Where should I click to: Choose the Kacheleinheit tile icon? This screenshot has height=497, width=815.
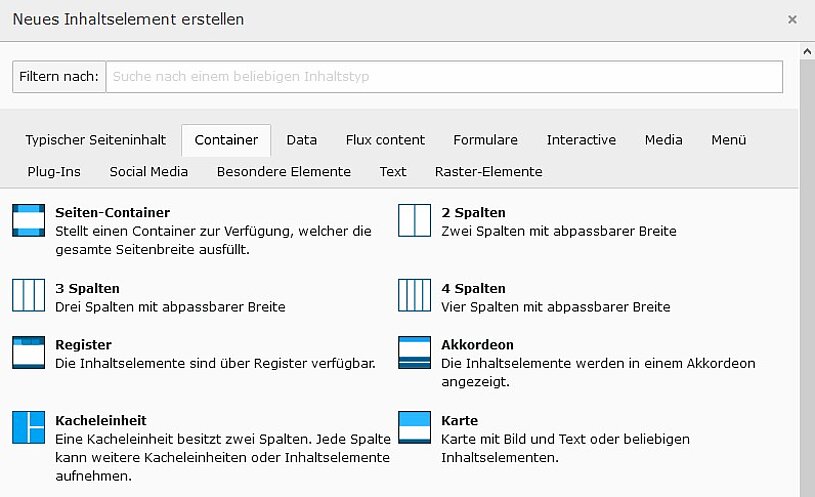coord(28,428)
